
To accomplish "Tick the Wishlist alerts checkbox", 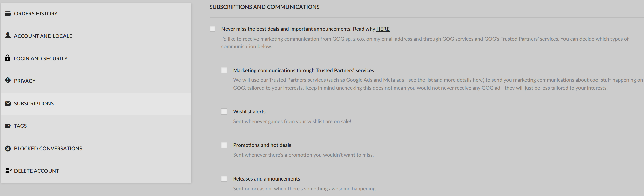I will (x=224, y=111).
